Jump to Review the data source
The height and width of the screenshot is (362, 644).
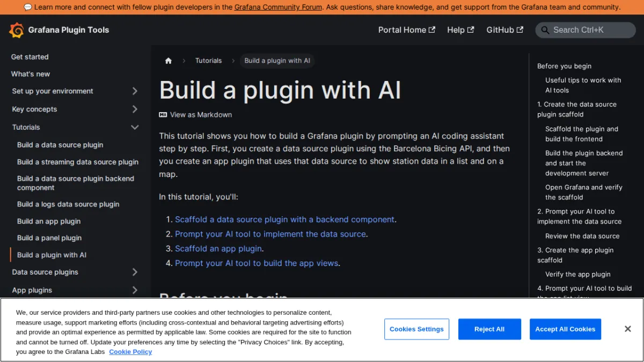pyautogui.click(x=582, y=236)
